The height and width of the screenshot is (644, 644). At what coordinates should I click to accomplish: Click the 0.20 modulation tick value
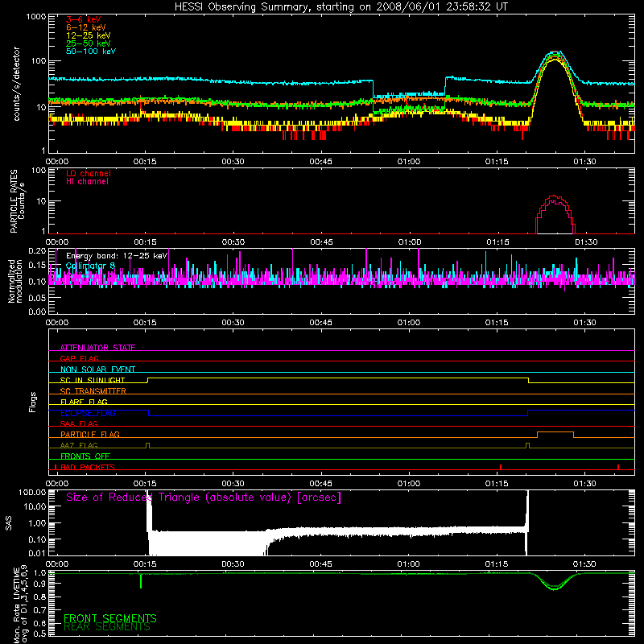pyautogui.click(x=37, y=251)
